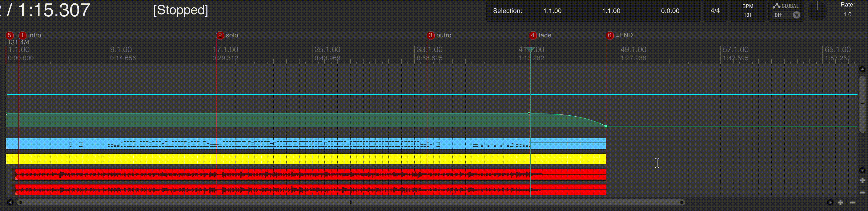Image resolution: width=868 pixels, height=211 pixels.
Task: Click the upper red audio item
Action: [310, 175]
